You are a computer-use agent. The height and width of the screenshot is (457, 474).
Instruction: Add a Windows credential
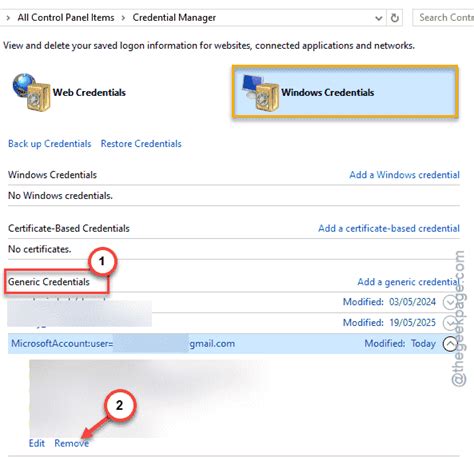pos(404,175)
